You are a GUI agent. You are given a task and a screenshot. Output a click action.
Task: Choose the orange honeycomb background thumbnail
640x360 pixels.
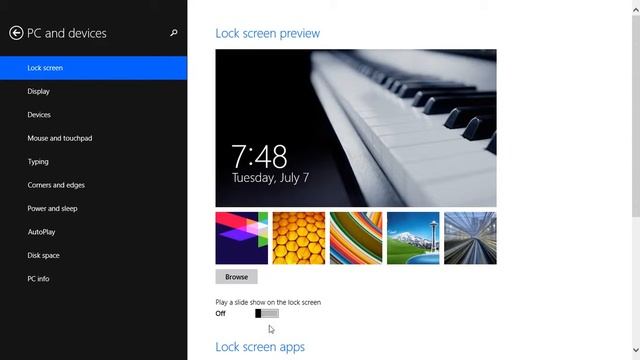click(299, 238)
